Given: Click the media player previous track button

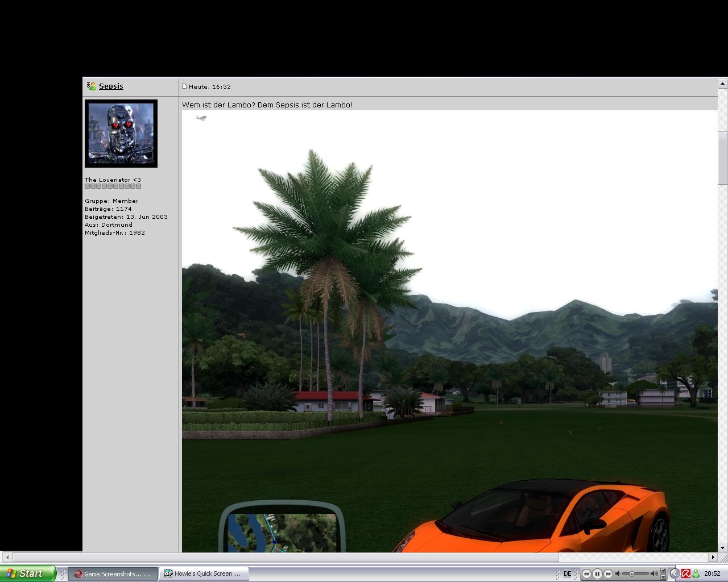Looking at the screenshot, I should [586, 573].
